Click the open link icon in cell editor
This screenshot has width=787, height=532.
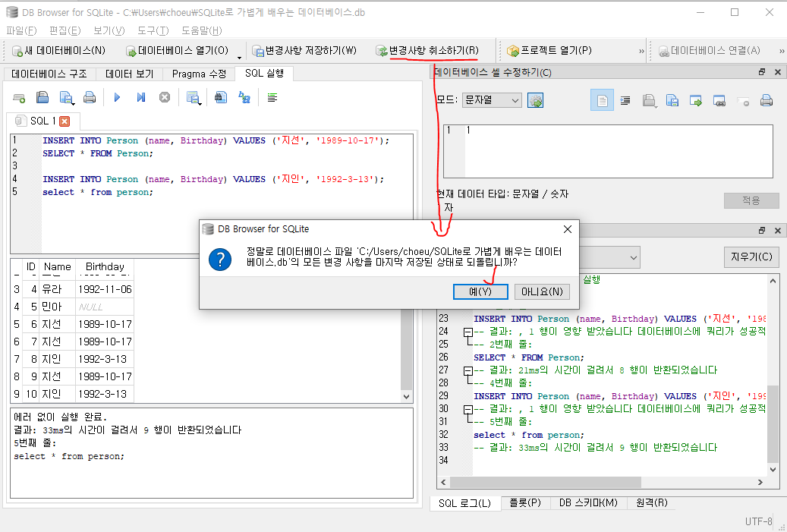point(719,101)
